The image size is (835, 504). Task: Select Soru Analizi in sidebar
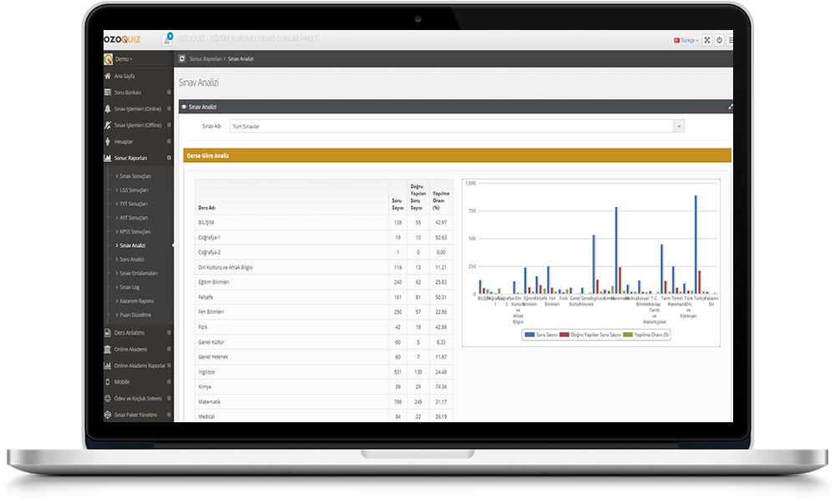click(x=132, y=260)
